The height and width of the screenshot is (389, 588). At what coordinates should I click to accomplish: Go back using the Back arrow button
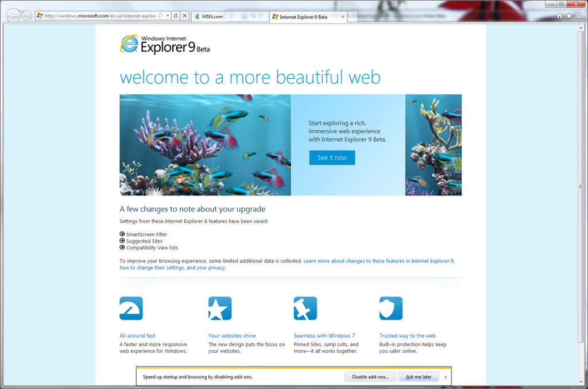[13, 16]
